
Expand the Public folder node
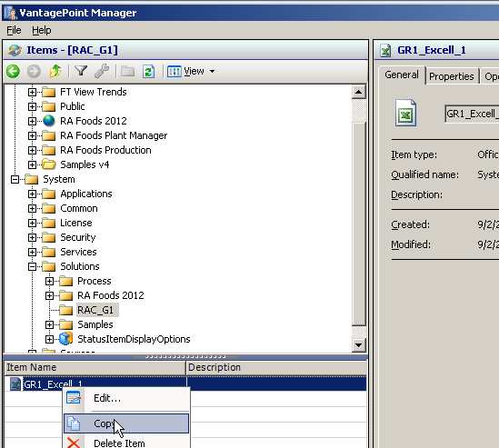click(x=32, y=106)
